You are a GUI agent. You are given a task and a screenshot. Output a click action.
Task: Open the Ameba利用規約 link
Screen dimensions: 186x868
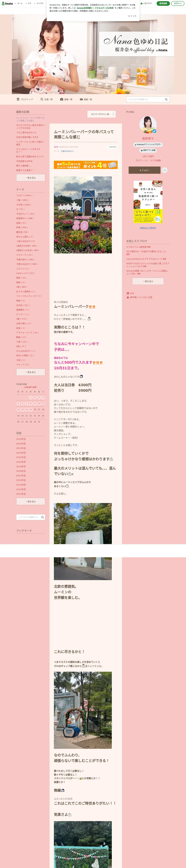pos(84,8)
